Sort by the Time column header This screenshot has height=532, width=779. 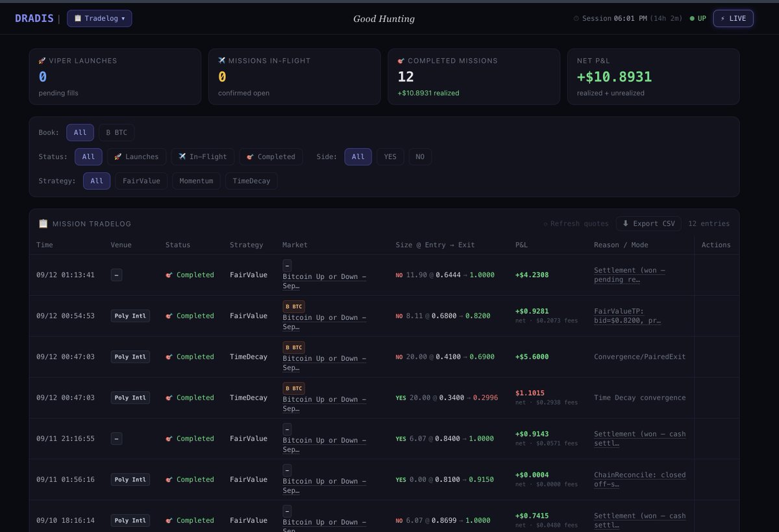45,245
